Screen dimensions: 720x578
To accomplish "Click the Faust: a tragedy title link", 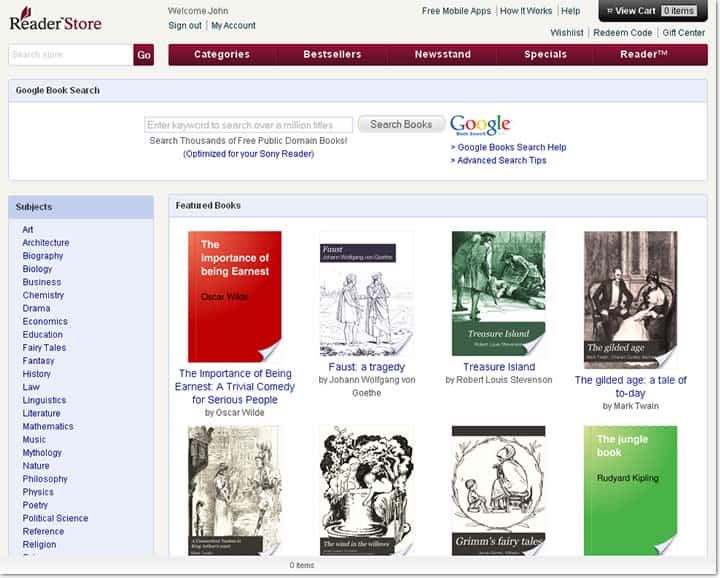I will click(x=366, y=367).
